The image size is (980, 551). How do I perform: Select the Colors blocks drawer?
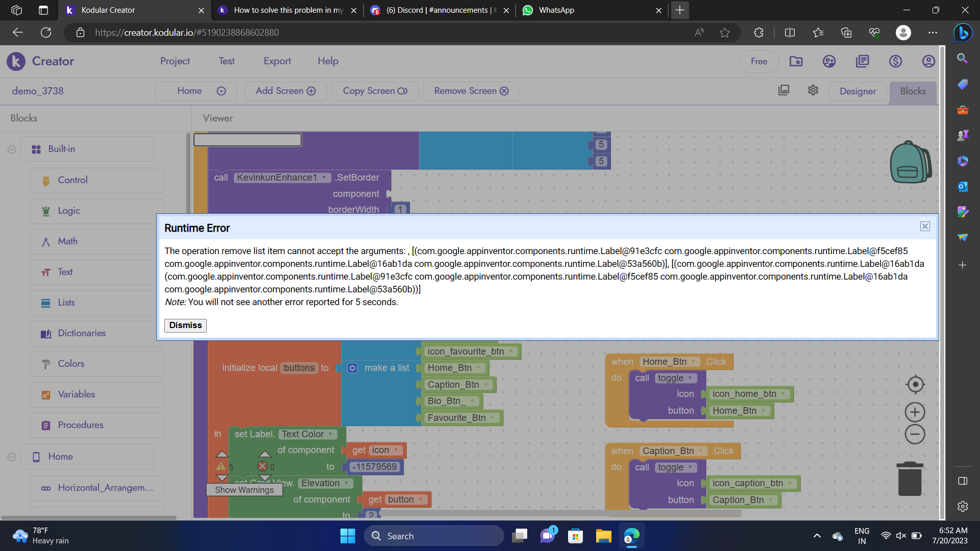pyautogui.click(x=71, y=364)
